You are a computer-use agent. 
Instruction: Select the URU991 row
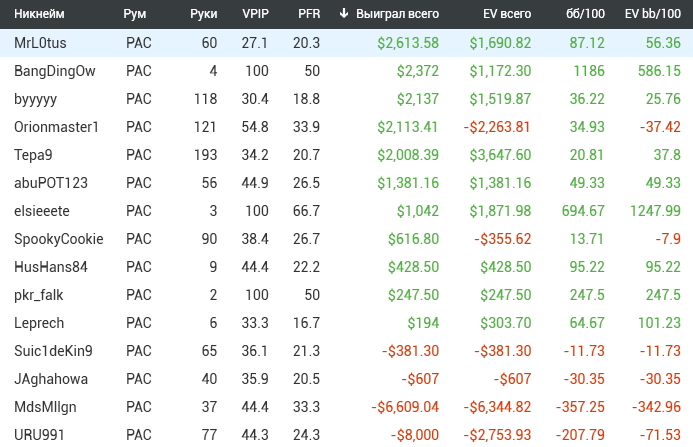click(x=346, y=435)
